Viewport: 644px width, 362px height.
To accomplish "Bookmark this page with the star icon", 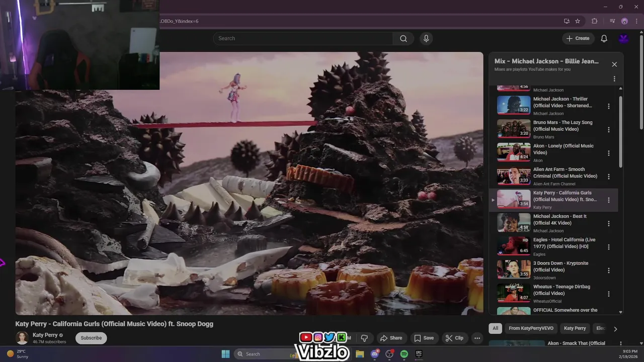I will coord(578,21).
